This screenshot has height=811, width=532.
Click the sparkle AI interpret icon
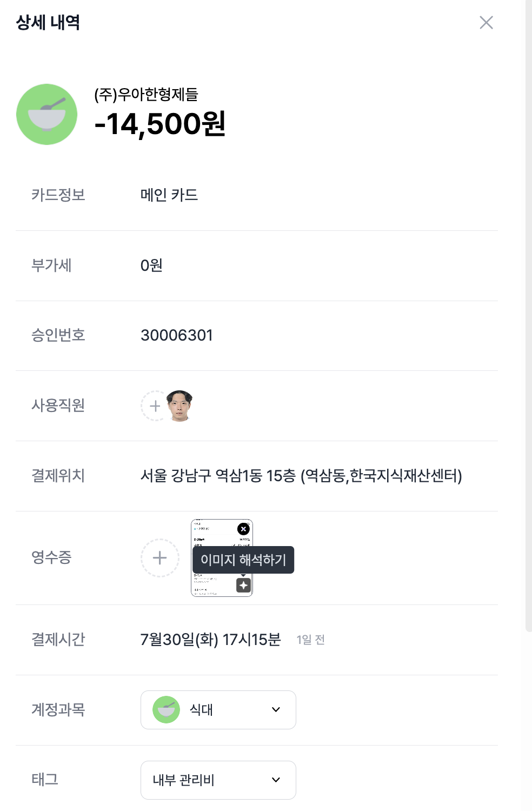[x=244, y=586]
